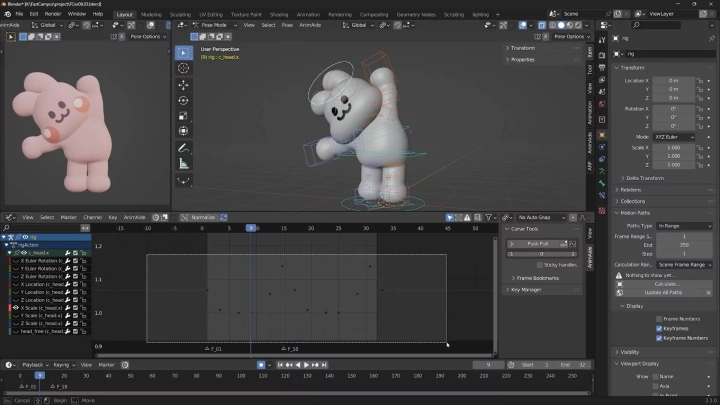Enable the Sticky handles checkbox
This screenshot has width=720, height=405.
[540, 265]
